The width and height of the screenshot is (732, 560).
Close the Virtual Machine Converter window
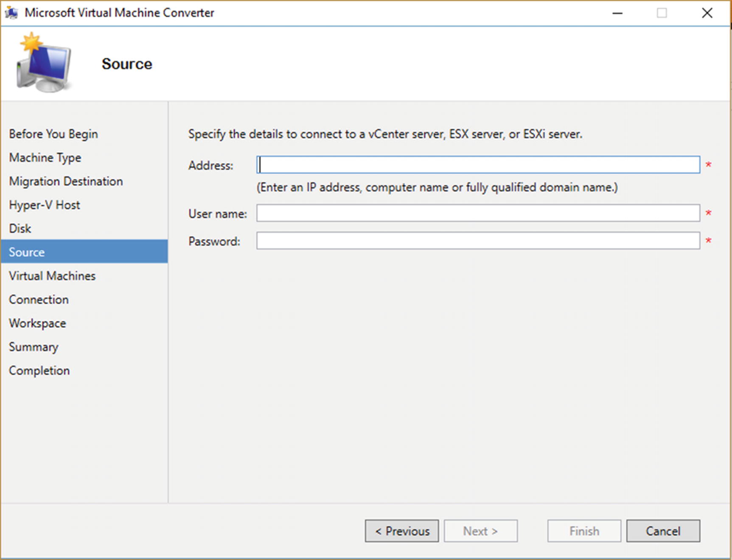tap(707, 13)
